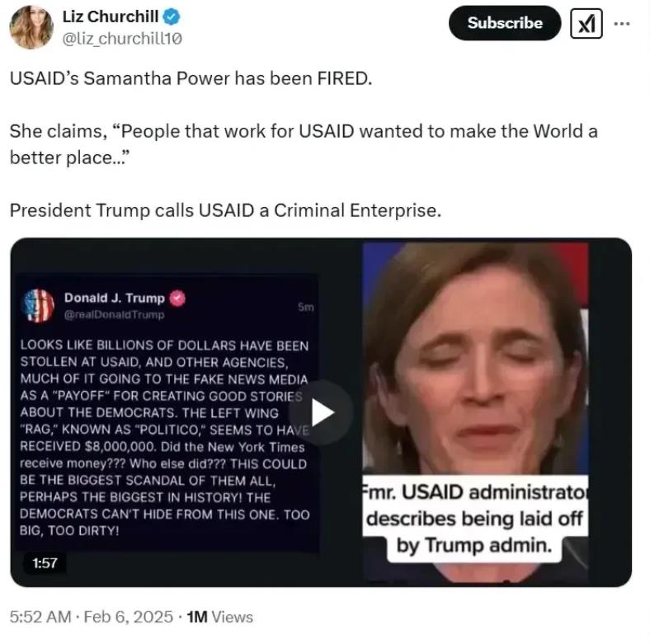650x644 pixels.
Task: Click the red verified badge beside Donald J. Trump
Action: click(177, 298)
